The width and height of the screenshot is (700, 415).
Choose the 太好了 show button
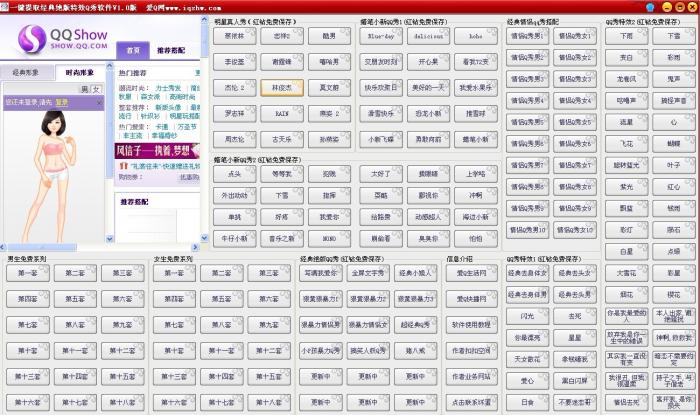click(x=381, y=174)
